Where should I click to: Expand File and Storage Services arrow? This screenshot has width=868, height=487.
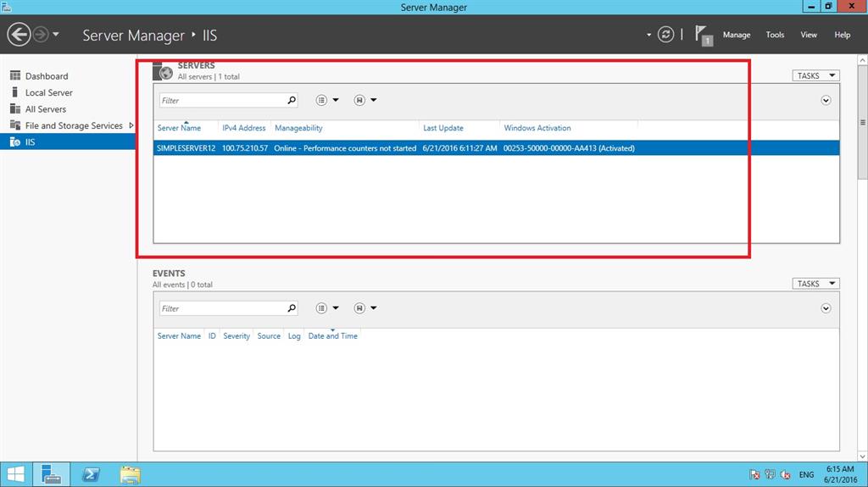(131, 125)
